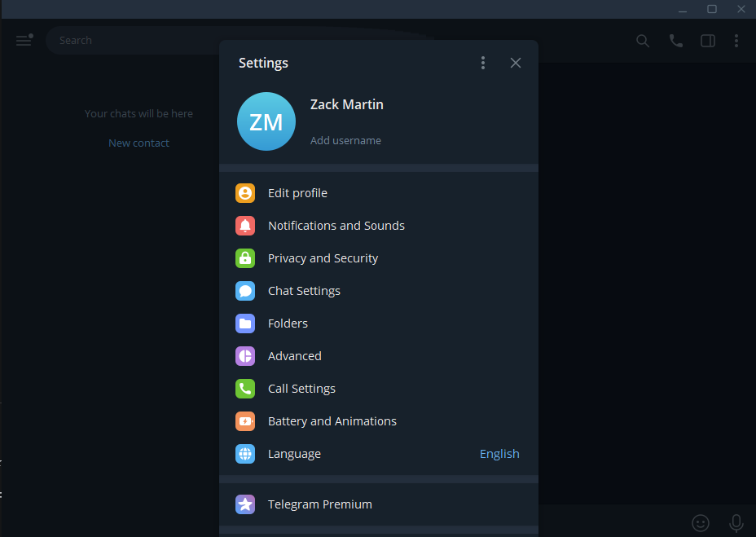The height and width of the screenshot is (537, 756).
Task: Open the main window three-dot menu
Action: [736, 41]
